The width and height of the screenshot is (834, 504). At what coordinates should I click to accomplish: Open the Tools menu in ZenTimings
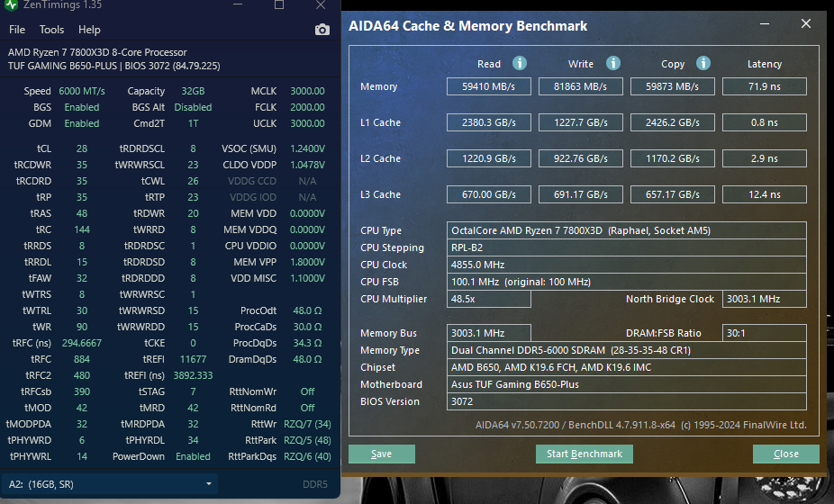click(51, 30)
